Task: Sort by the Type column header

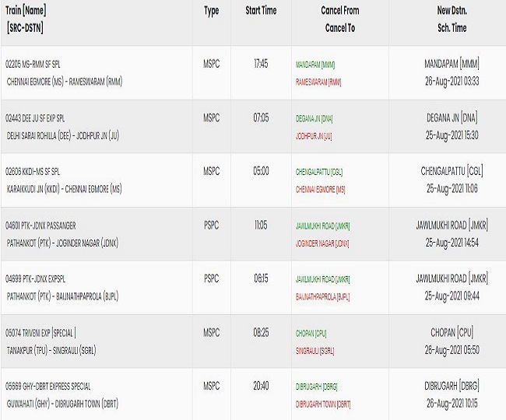Action: click(x=212, y=11)
